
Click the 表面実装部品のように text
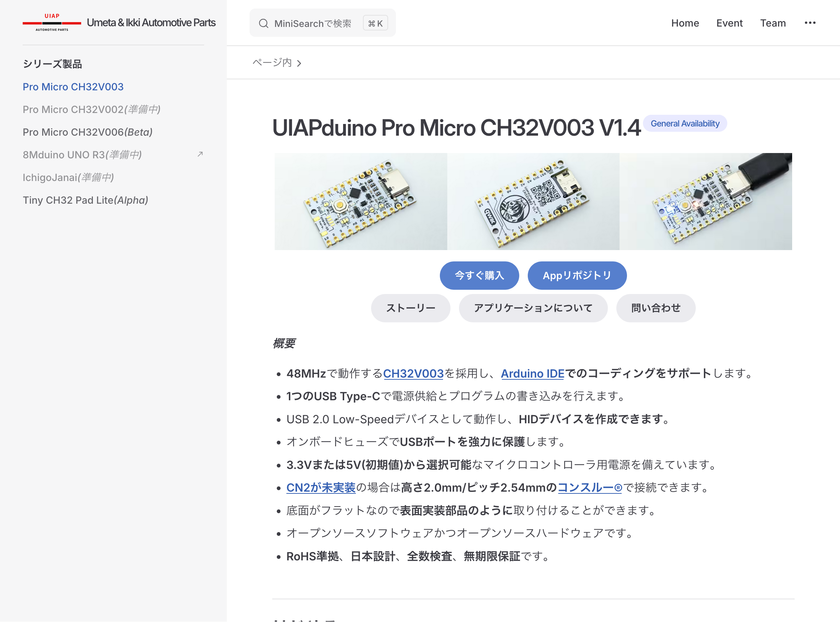[456, 510]
